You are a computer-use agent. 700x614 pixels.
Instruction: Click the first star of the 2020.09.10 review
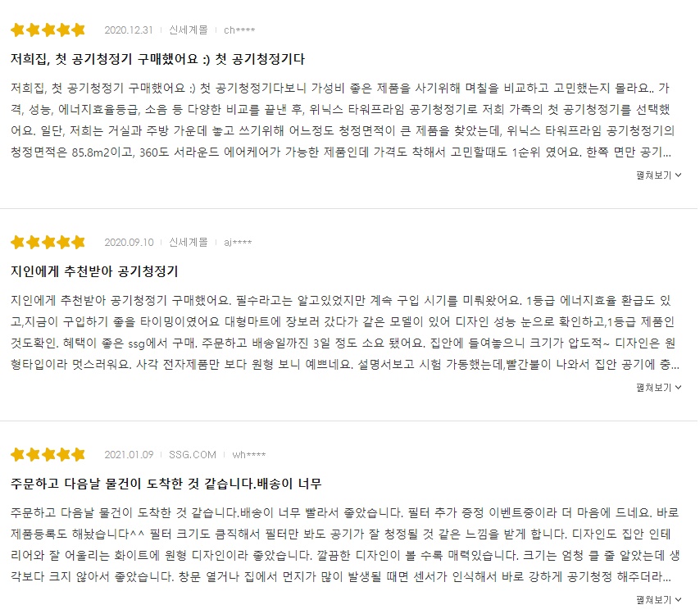point(16,242)
